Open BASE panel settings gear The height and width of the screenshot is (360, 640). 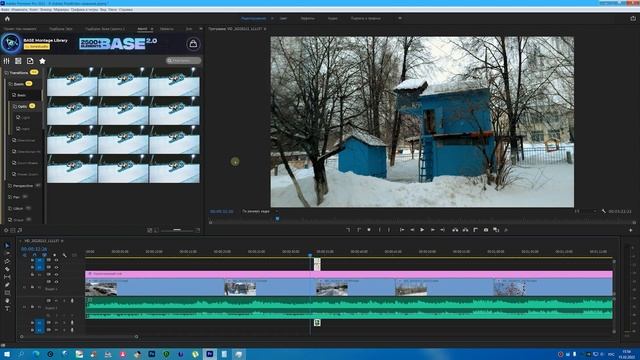point(6,230)
